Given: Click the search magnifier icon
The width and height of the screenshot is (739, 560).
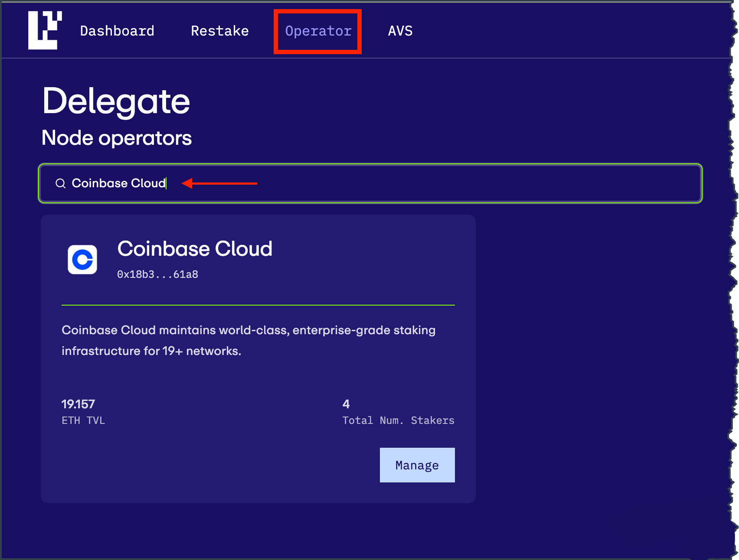Looking at the screenshot, I should click(61, 183).
